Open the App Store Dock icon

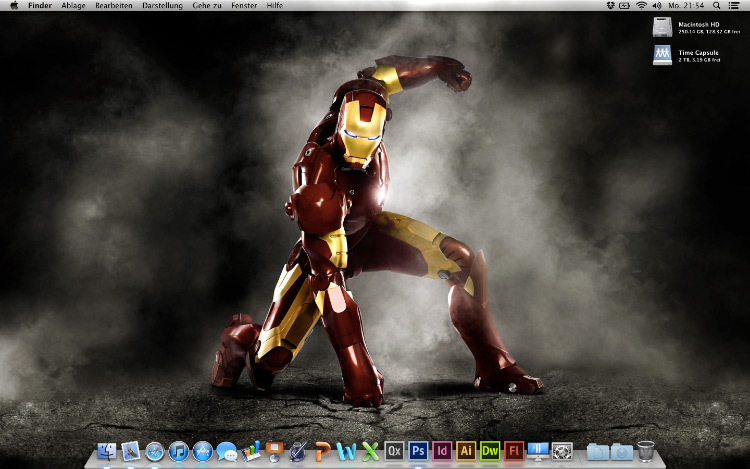pyautogui.click(x=202, y=451)
